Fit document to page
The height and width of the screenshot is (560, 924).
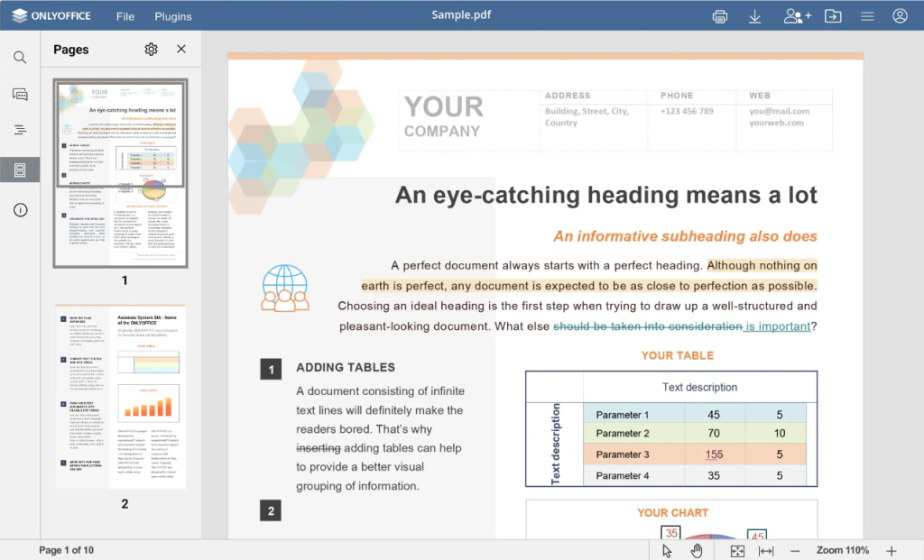coord(737,550)
